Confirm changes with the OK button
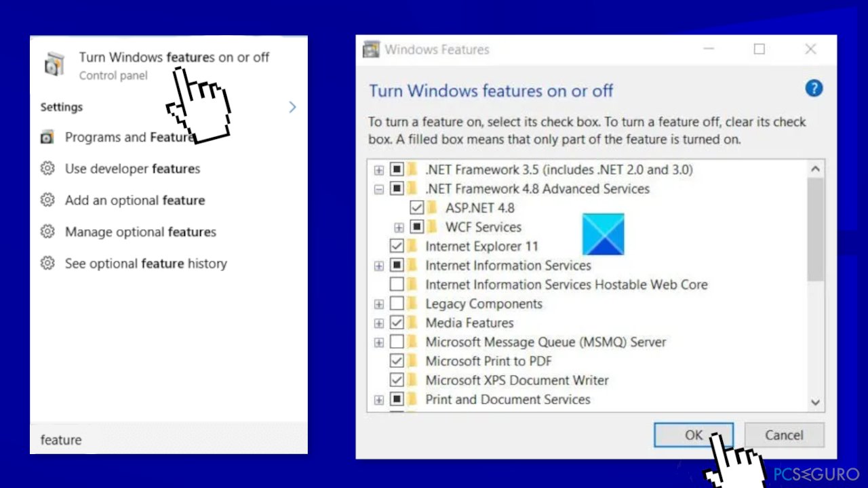 coord(694,435)
